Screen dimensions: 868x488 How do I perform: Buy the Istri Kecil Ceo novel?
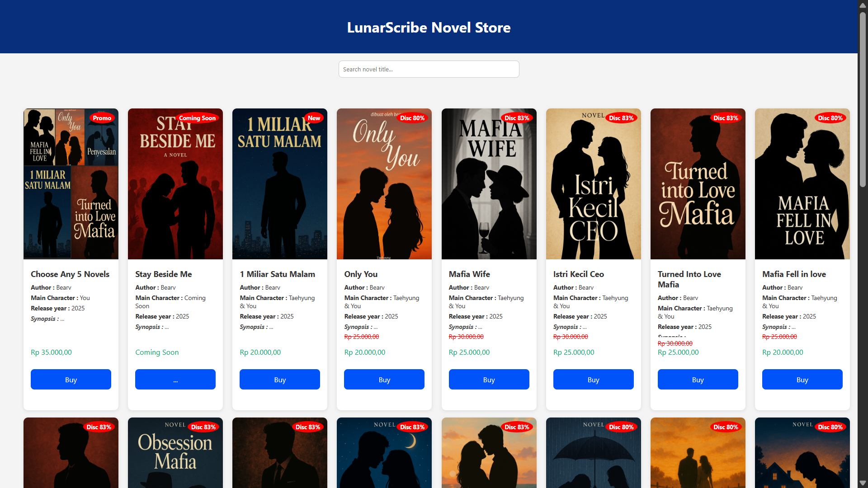tap(594, 380)
